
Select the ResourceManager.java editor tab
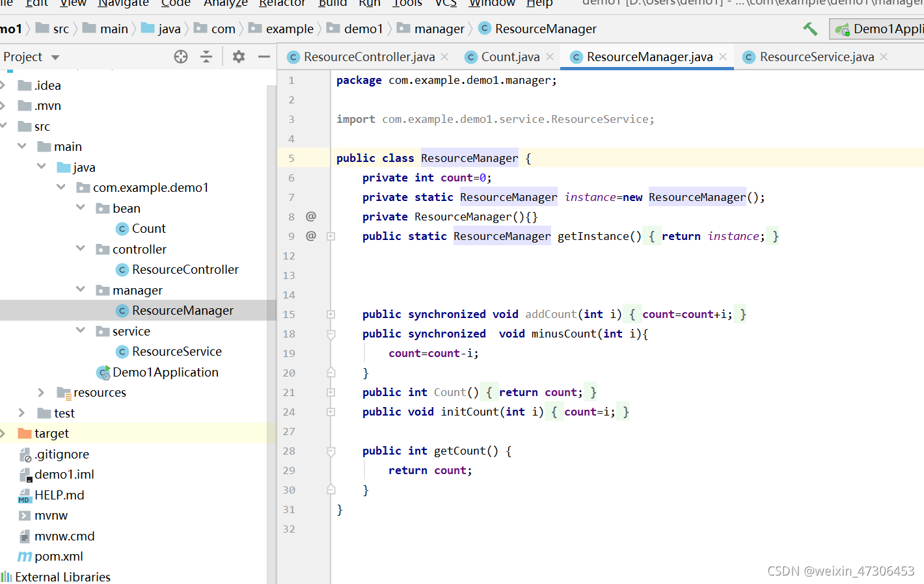tap(649, 57)
